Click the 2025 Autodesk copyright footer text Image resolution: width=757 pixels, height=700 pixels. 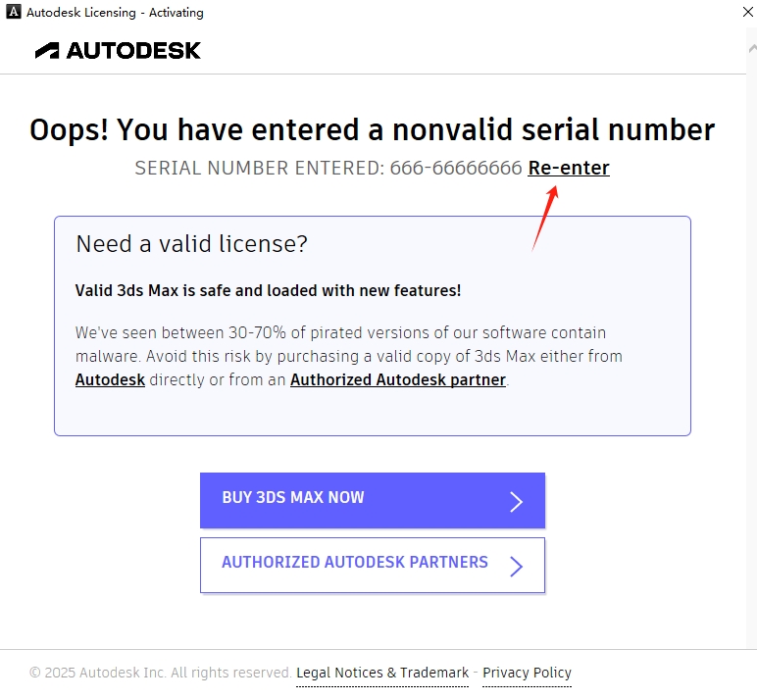click(x=160, y=673)
